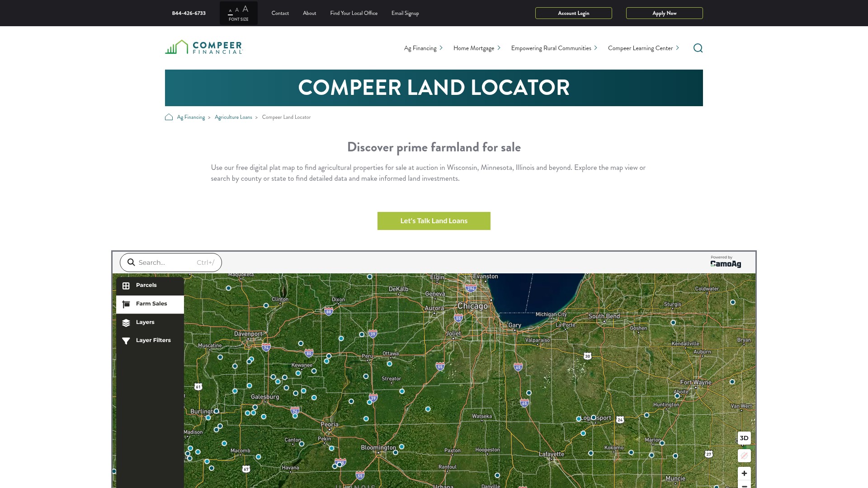Click Account Login button
The height and width of the screenshot is (488, 868).
[573, 13]
